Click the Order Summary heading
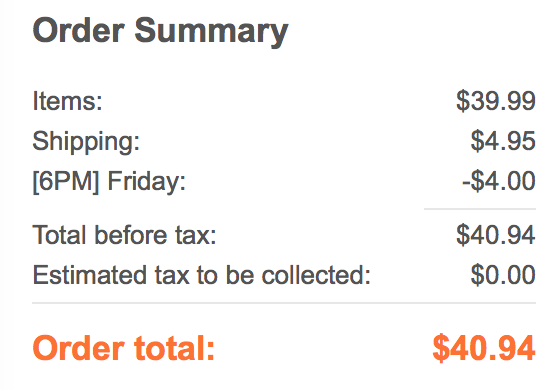This screenshot has height=390, width=556. point(160,33)
